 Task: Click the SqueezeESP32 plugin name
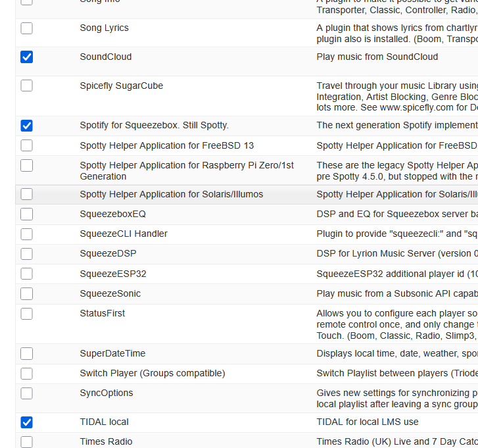coord(113,274)
